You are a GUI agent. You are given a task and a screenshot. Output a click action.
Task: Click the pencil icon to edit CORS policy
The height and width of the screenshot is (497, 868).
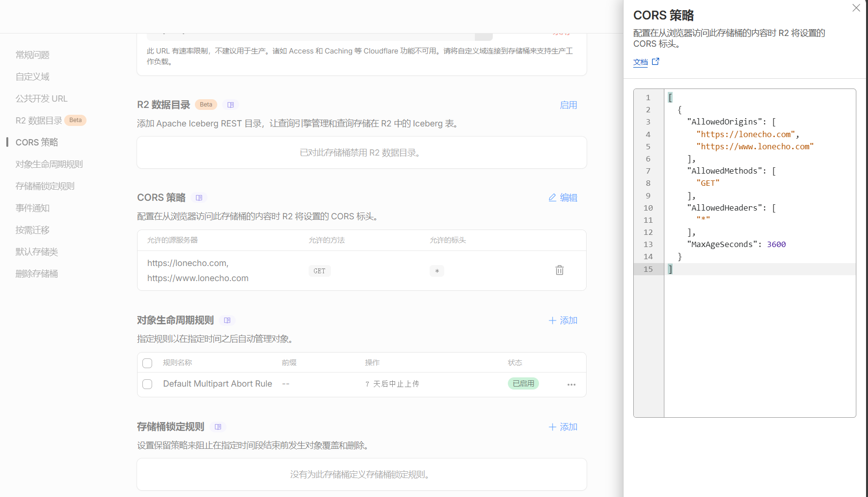pyautogui.click(x=552, y=197)
